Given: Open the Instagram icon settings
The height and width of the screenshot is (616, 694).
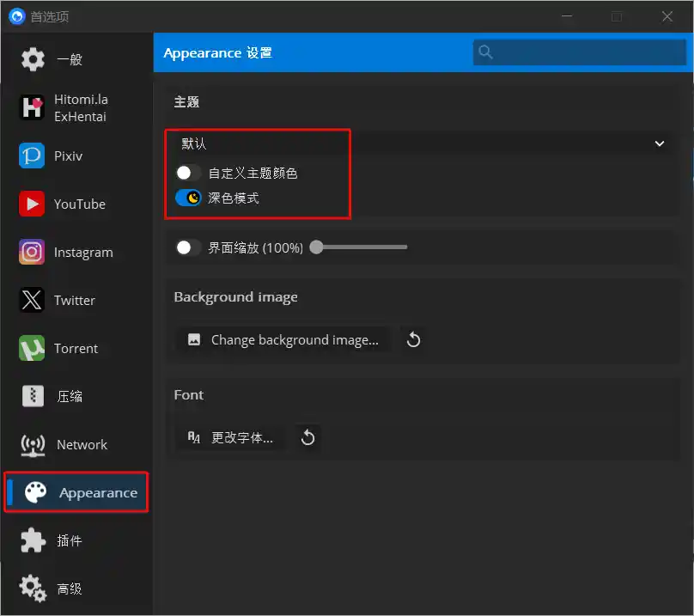Looking at the screenshot, I should (x=32, y=252).
